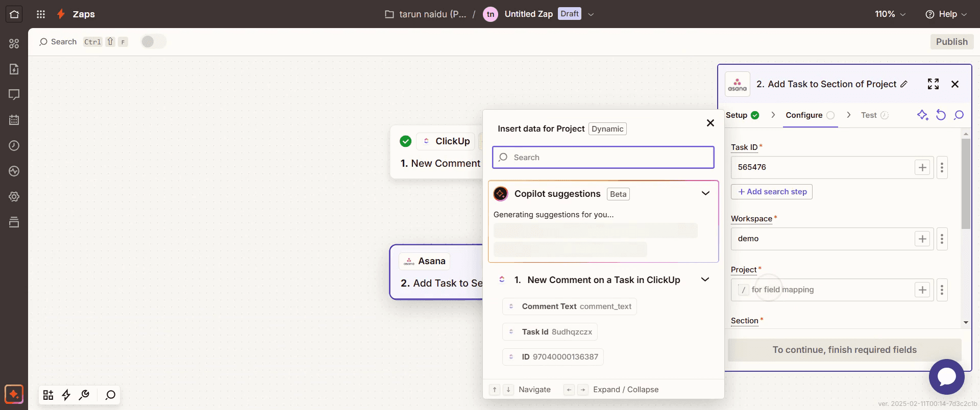
Task: Click the panel vertical scrollbar
Action: [965, 184]
